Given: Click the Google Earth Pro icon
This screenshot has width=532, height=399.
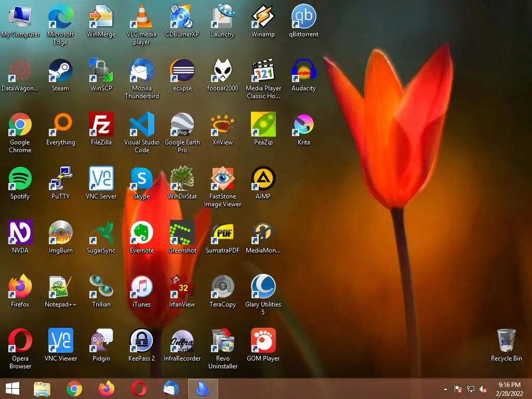Looking at the screenshot, I should (182, 124).
